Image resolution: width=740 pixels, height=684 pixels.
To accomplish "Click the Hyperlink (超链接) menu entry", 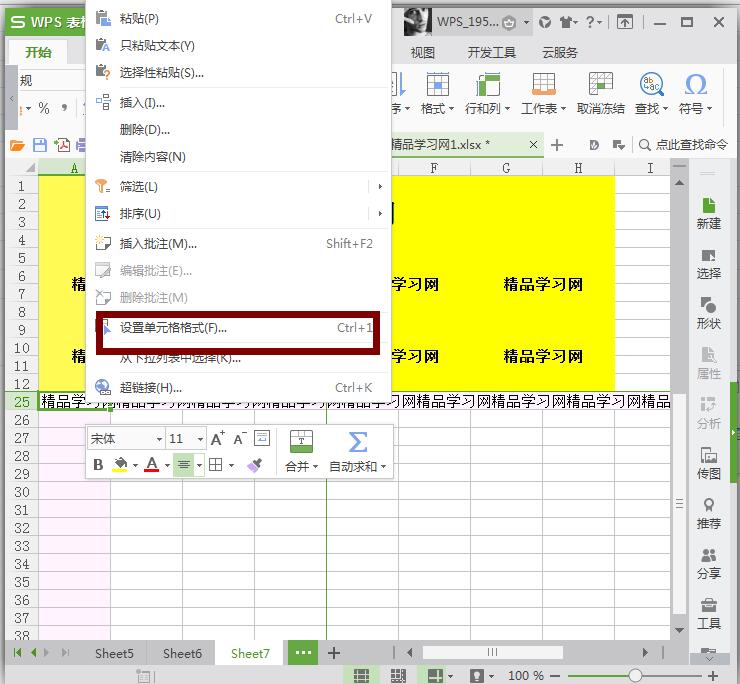I will [238, 388].
